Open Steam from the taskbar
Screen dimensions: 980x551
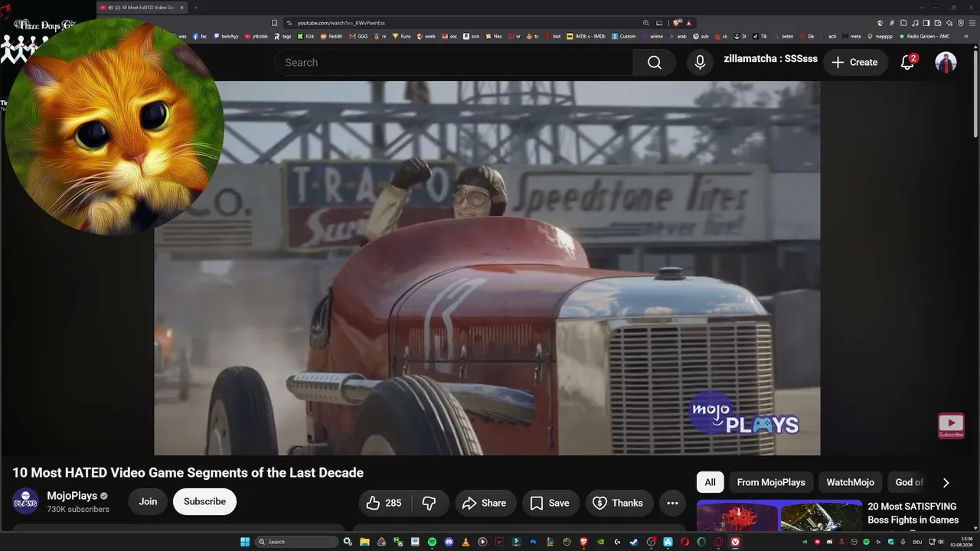[x=634, y=542]
